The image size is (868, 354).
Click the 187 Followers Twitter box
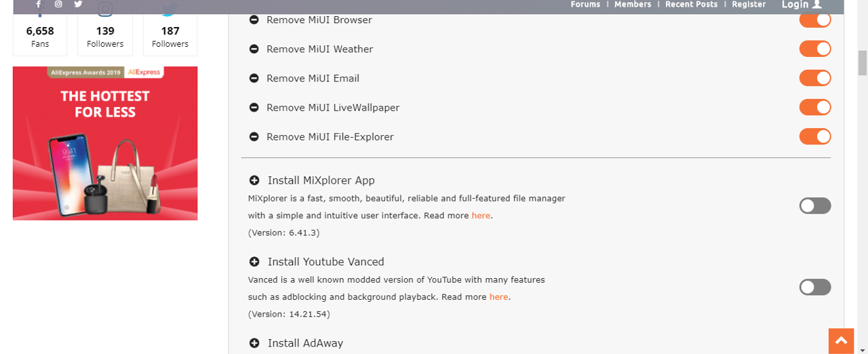point(170,35)
